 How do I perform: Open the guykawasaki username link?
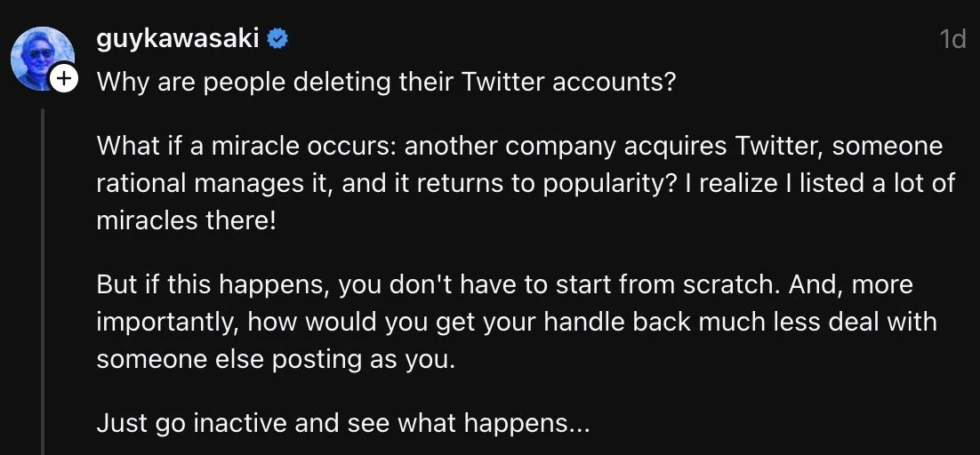178,39
